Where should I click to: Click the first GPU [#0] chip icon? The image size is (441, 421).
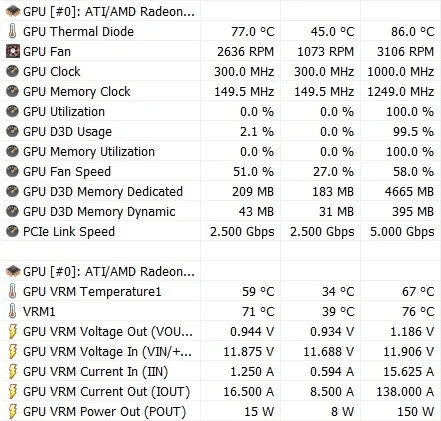pyautogui.click(x=13, y=11)
